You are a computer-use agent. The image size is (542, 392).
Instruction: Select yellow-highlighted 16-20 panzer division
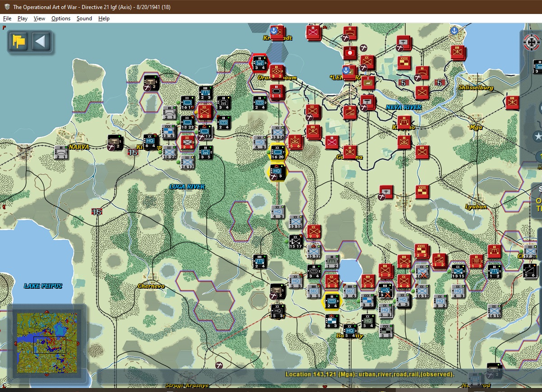(x=278, y=152)
